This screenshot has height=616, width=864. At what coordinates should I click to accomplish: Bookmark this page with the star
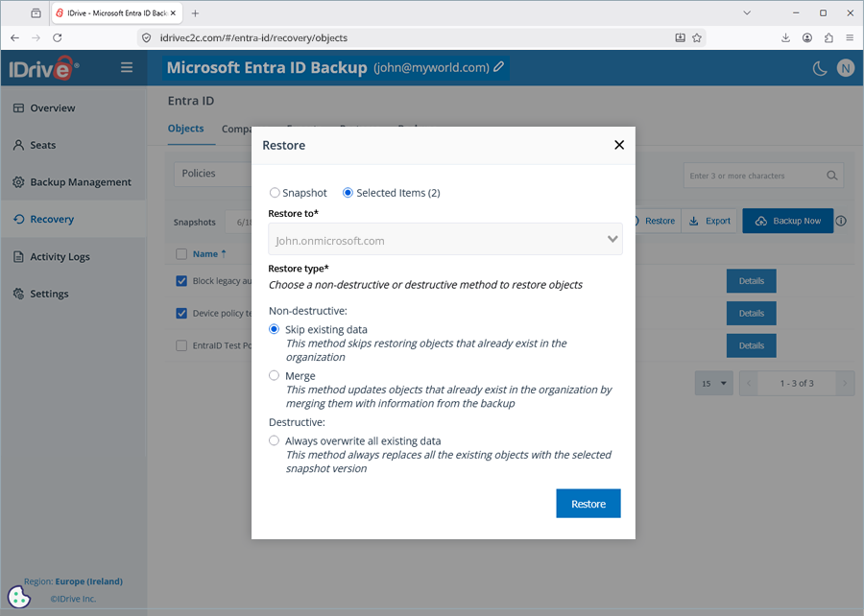pos(697,37)
